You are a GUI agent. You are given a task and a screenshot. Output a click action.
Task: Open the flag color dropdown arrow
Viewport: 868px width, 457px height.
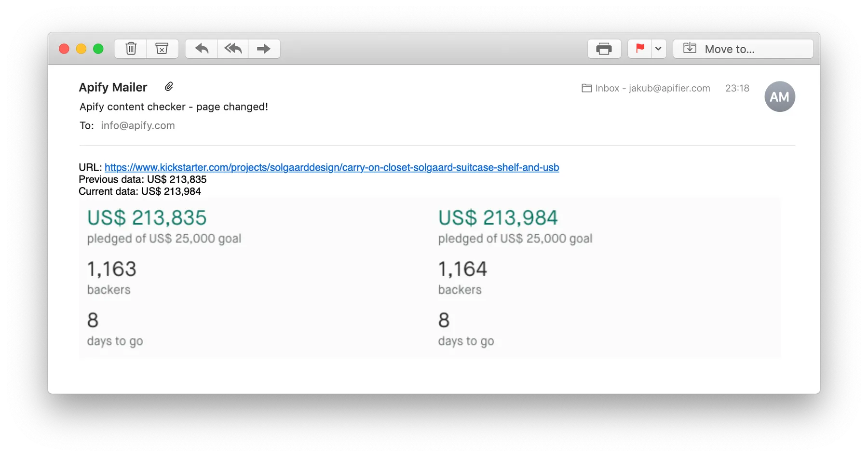pos(658,49)
